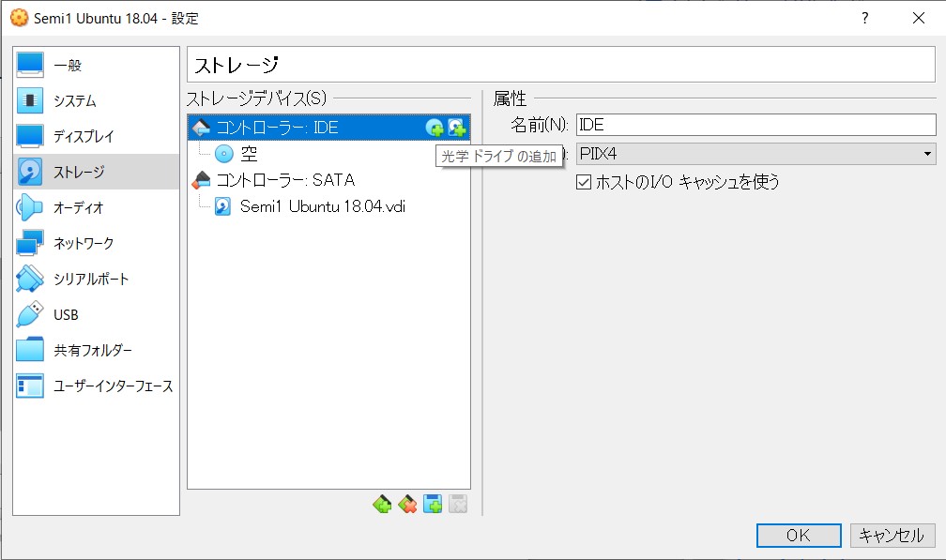
Task: Click remove selected storage controller icon
Action: point(407,504)
